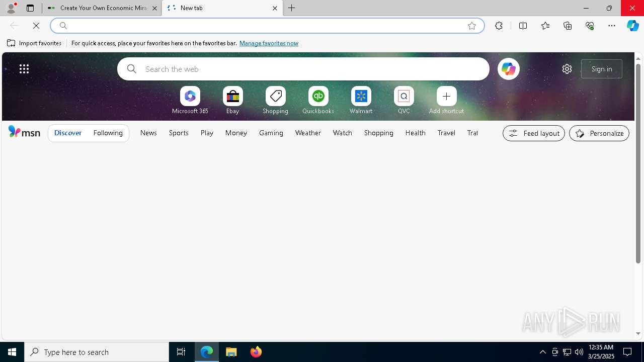This screenshot has width=644, height=362.
Task: Open the notification center icon
Action: tap(627, 352)
